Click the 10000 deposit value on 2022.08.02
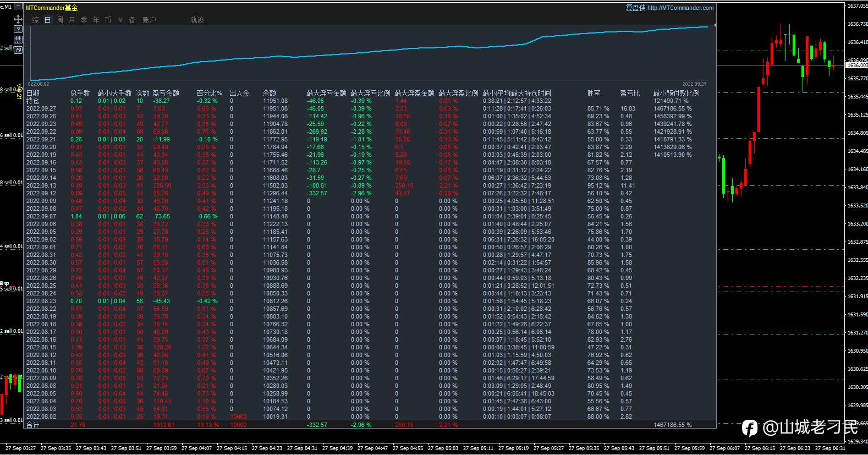Image resolution: width=868 pixels, height=455 pixels. click(238, 416)
